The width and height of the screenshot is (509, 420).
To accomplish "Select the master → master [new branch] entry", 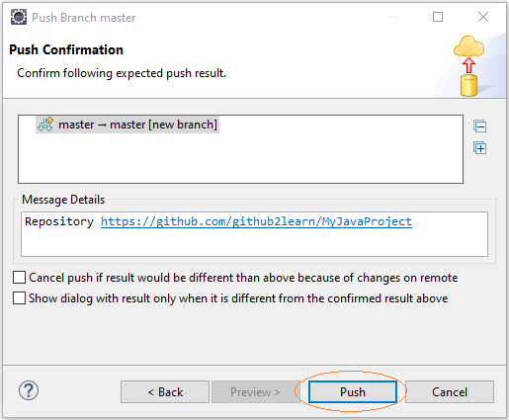I will [127, 125].
